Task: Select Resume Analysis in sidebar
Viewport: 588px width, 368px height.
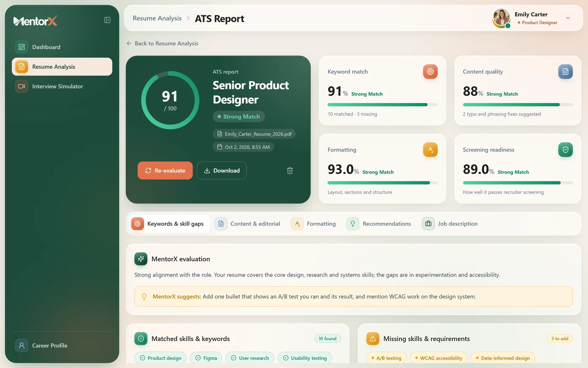Action: click(62, 67)
